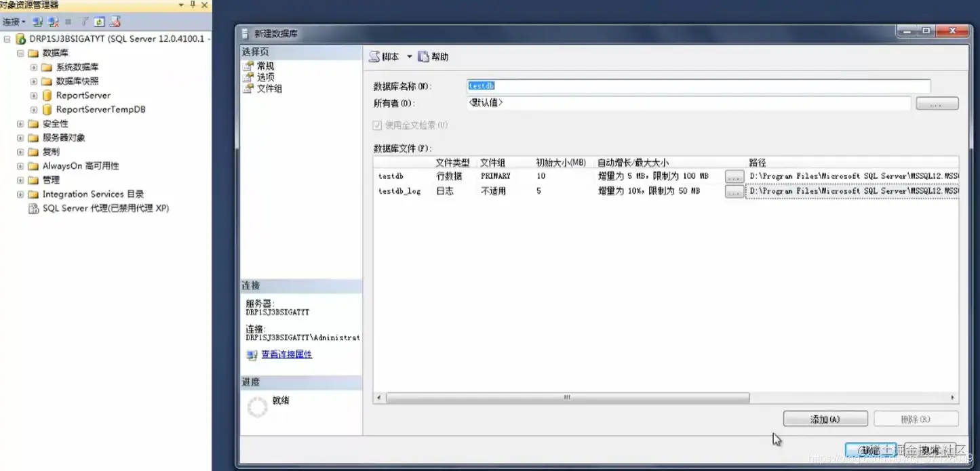Expand the 系统数据库 tree node
The height and width of the screenshot is (471, 980).
34,67
